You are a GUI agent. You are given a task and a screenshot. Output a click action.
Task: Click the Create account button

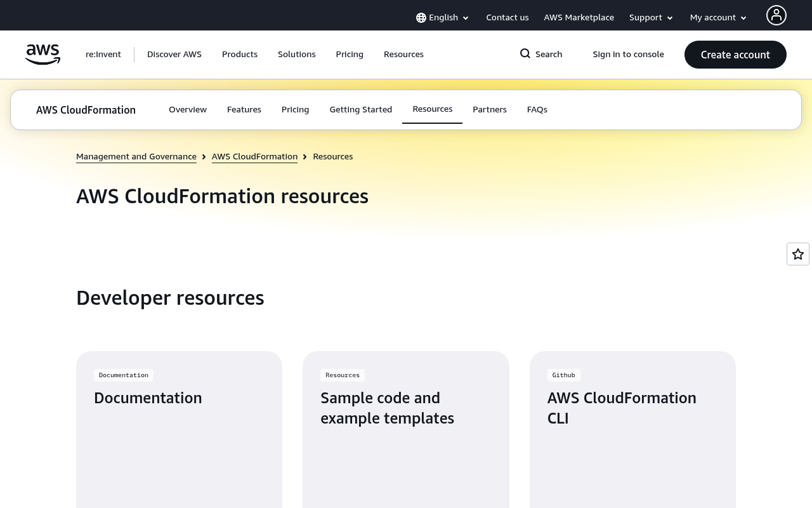tap(735, 55)
